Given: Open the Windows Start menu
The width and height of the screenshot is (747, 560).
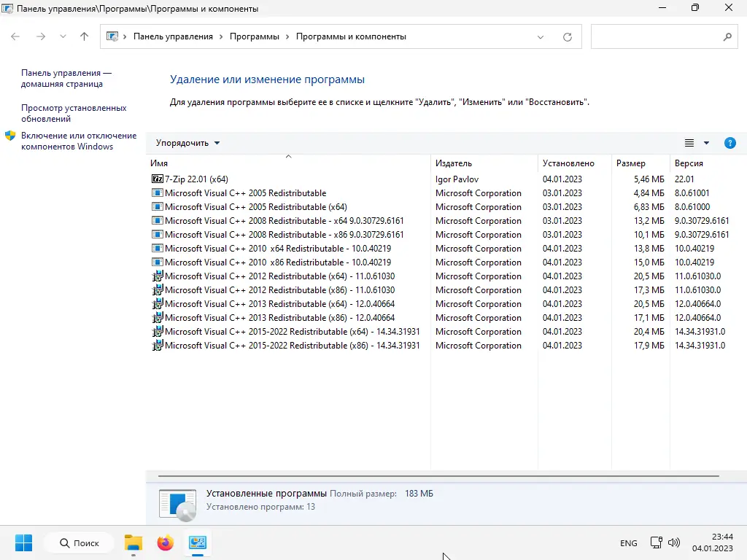Looking at the screenshot, I should point(23,542).
